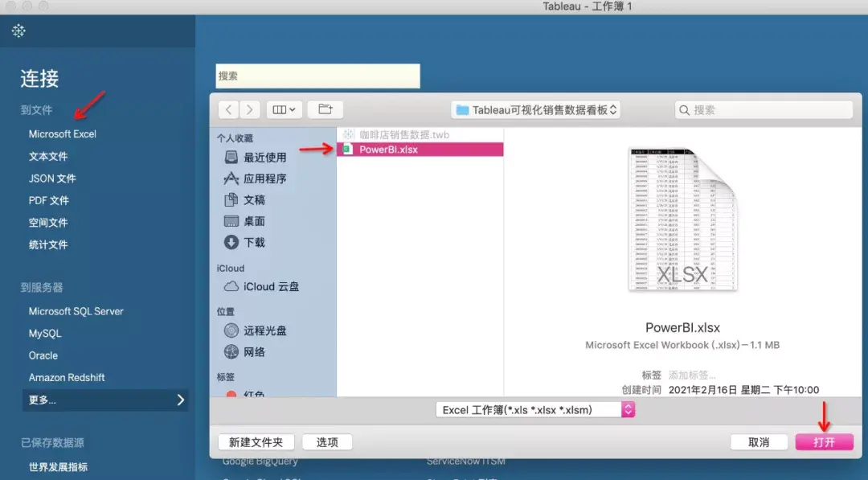The height and width of the screenshot is (480, 868).
Task: Expand the 更多... server list
Action: tap(105, 400)
